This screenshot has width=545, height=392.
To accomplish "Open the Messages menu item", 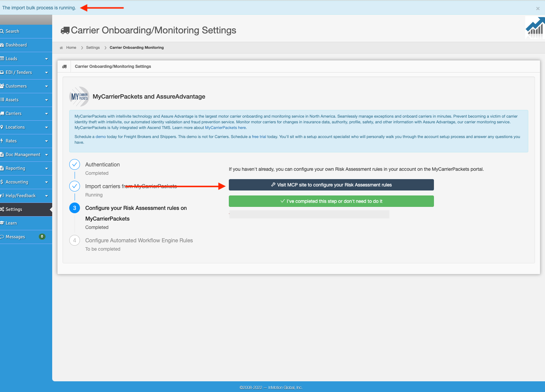I will 26,237.
